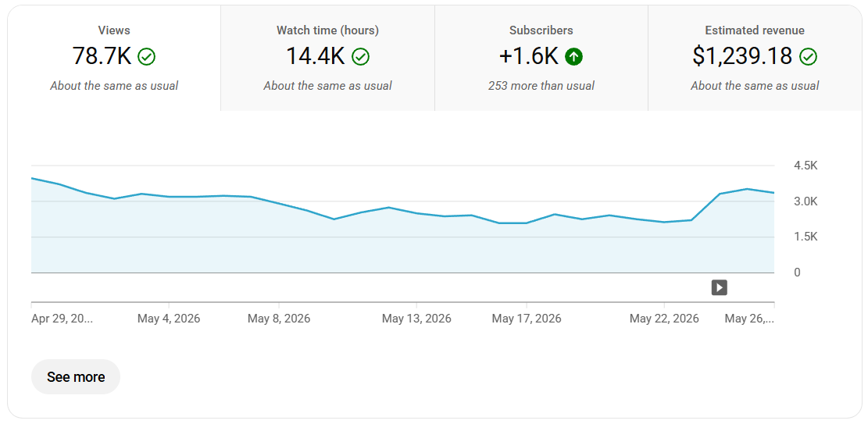Select the Estimated revenue tab
Image resolution: width=868 pixels, height=424 pixels.
click(755, 58)
